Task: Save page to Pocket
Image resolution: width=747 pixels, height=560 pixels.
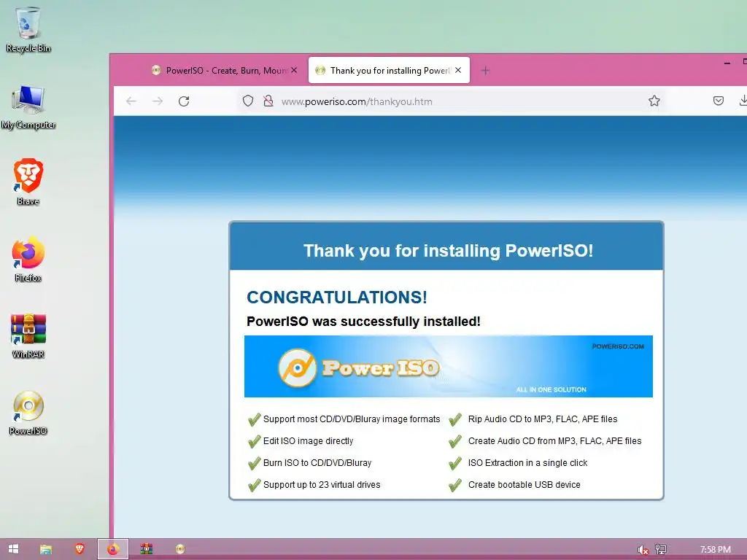Action: (719, 101)
